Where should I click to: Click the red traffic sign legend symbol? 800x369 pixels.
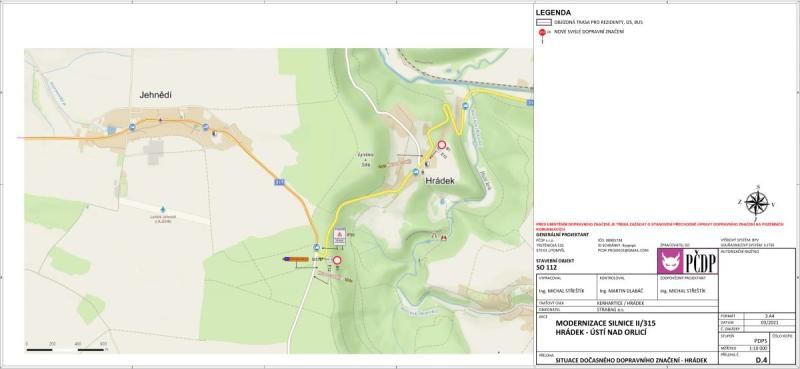point(542,33)
